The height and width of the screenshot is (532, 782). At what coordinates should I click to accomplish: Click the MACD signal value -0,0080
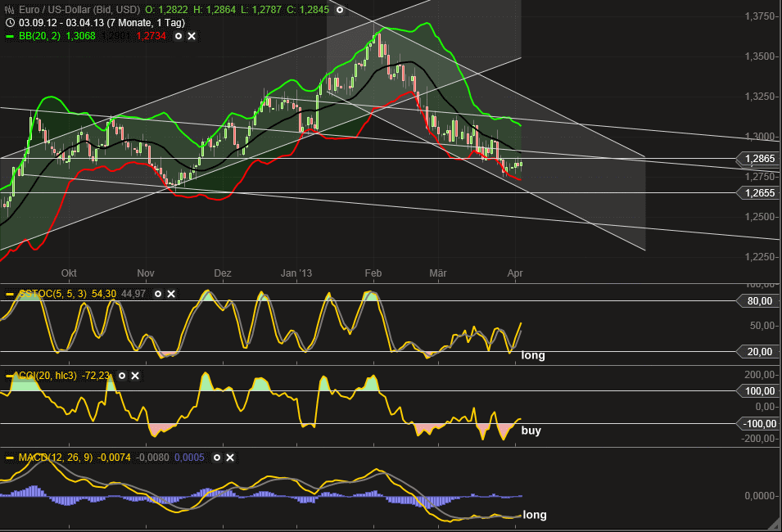tap(152, 458)
